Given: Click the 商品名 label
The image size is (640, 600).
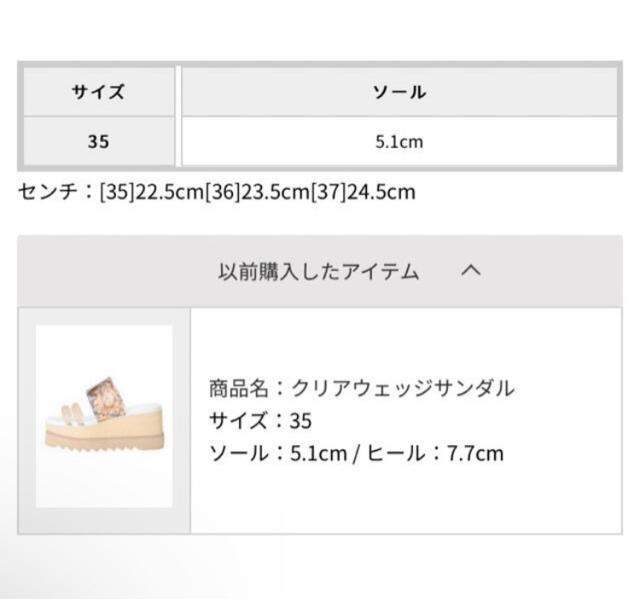Looking at the screenshot, I should coord(238,389).
